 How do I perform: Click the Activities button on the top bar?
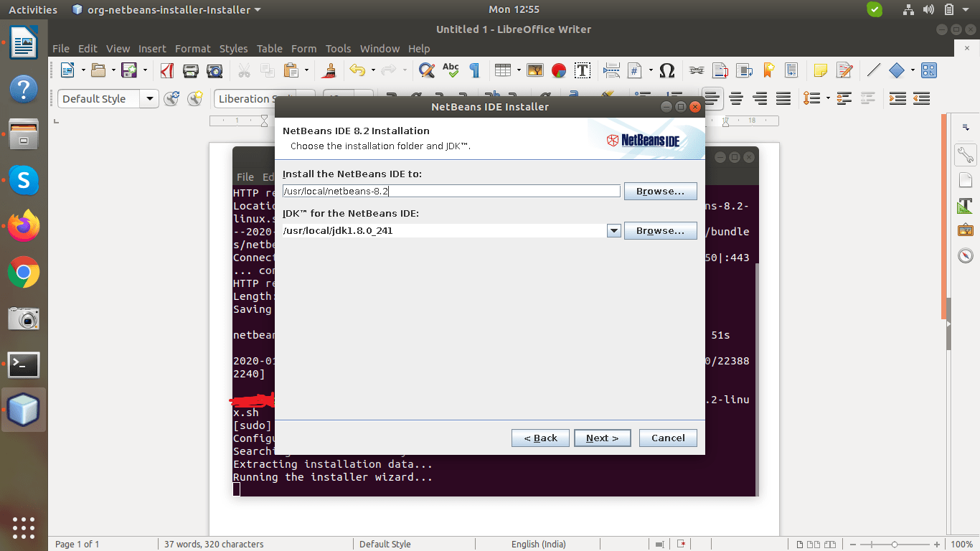click(33, 9)
